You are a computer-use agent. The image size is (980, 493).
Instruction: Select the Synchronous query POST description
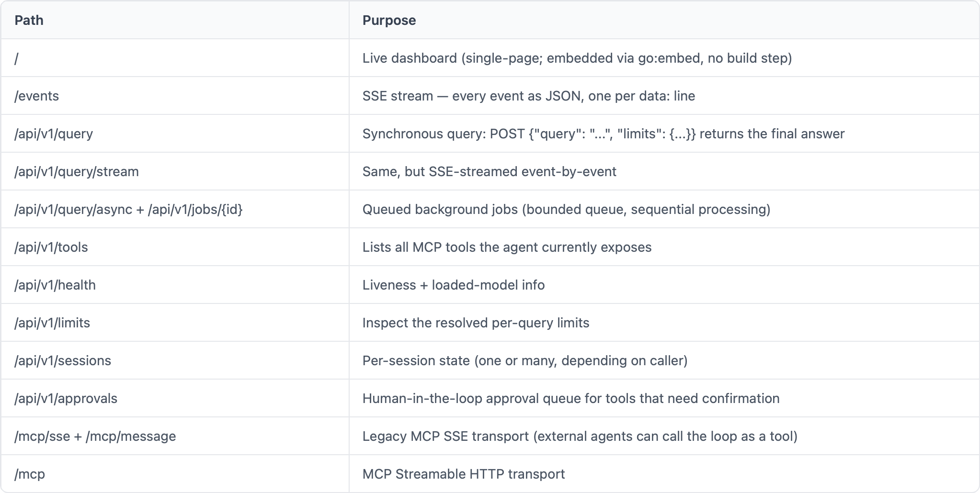point(604,134)
